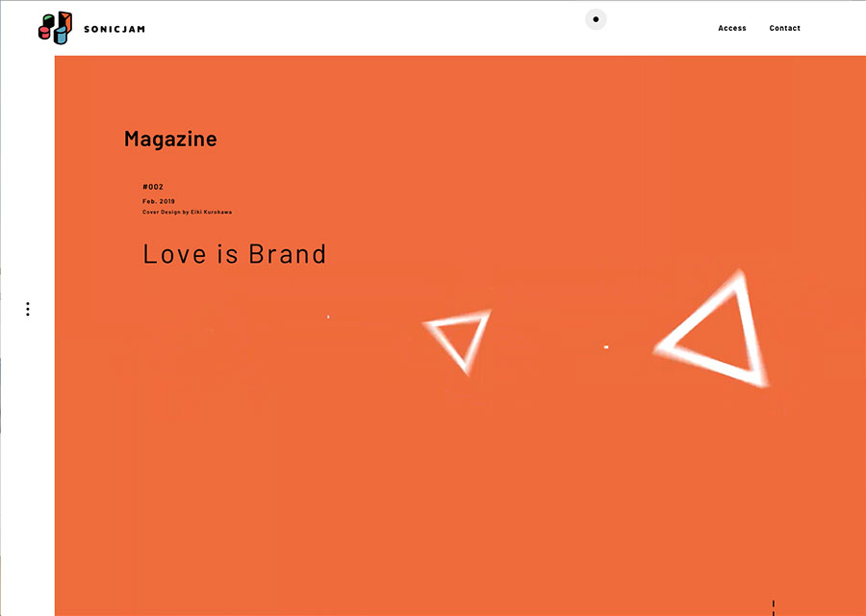
Task: Open the Love is Brand title
Action: coord(235,254)
